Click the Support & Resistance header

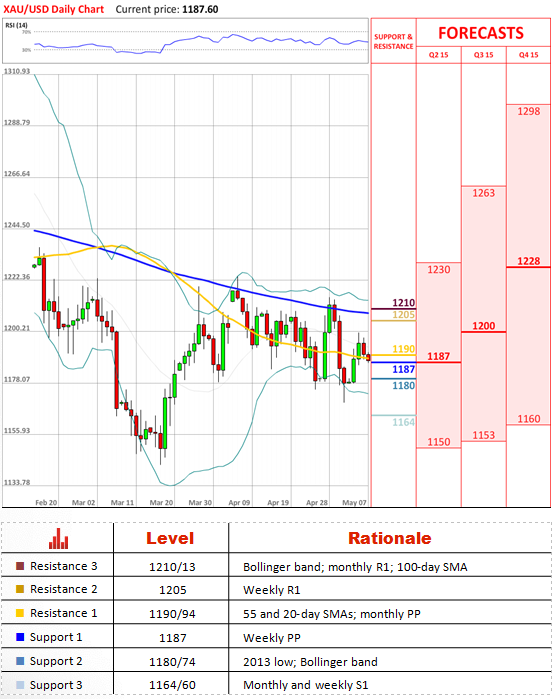(x=393, y=41)
